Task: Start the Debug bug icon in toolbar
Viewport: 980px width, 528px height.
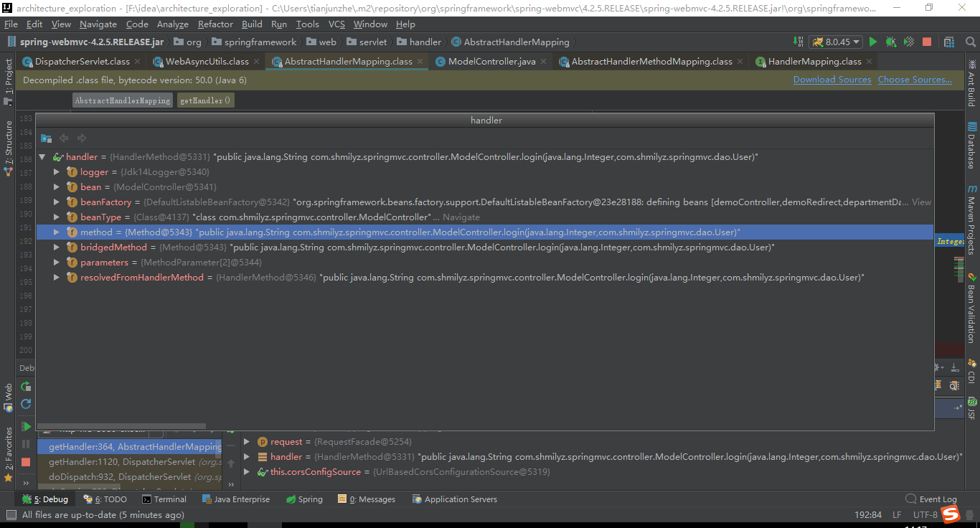Action: [891, 42]
